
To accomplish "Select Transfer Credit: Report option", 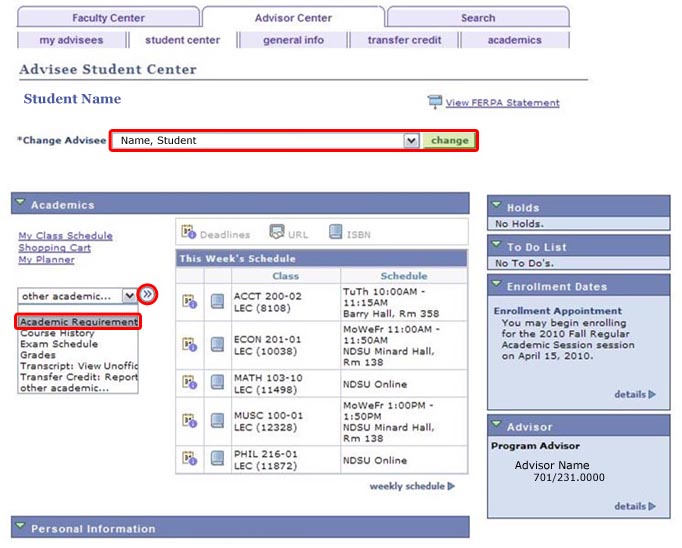I will click(78, 377).
